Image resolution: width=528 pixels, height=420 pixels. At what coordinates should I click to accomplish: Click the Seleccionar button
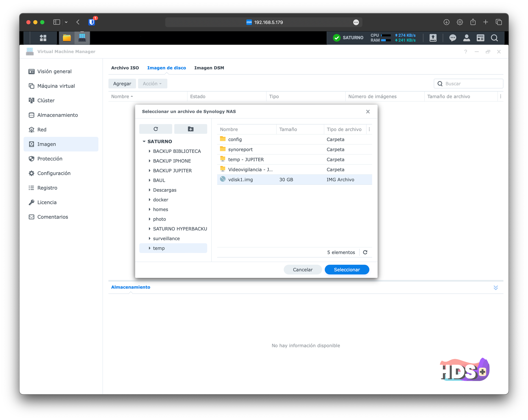coord(347,270)
